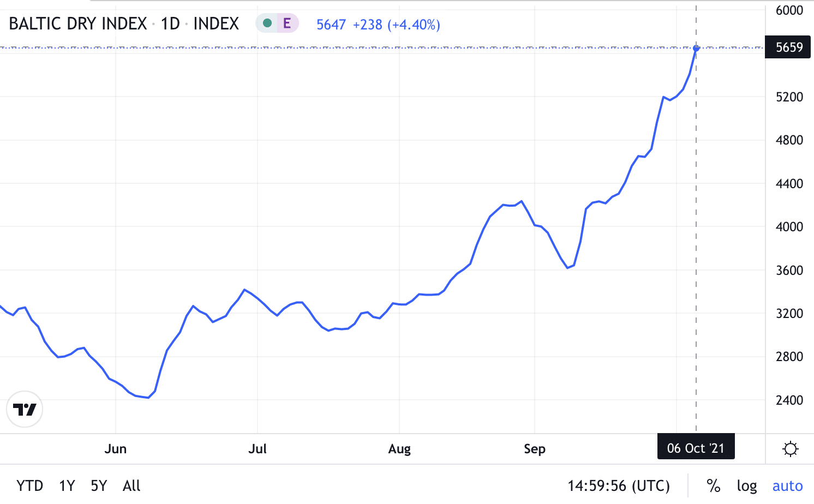Click the +238 change value
This screenshot has width=814, height=504.
pyautogui.click(x=367, y=25)
